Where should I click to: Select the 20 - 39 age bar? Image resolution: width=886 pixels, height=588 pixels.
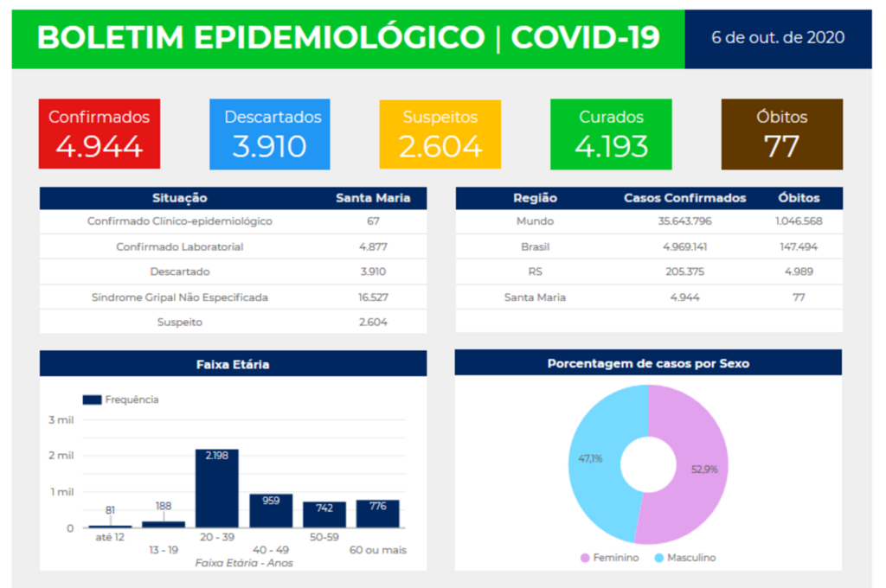tap(216, 489)
